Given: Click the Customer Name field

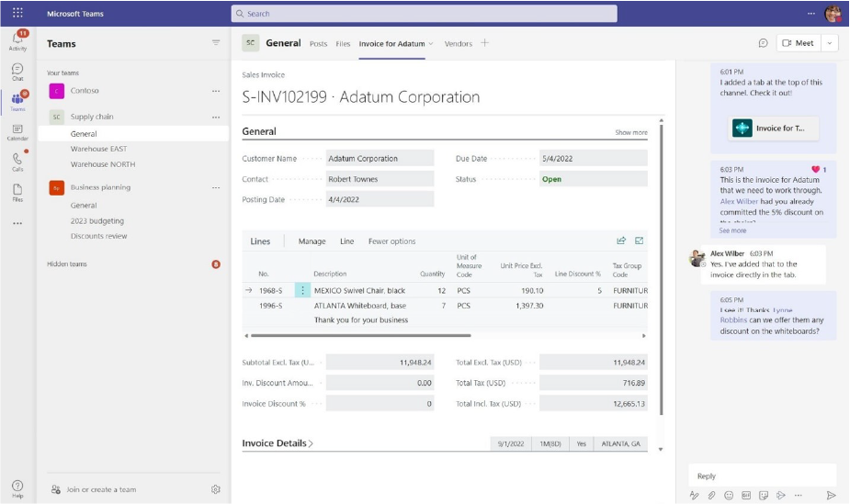Looking at the screenshot, I should coord(380,159).
